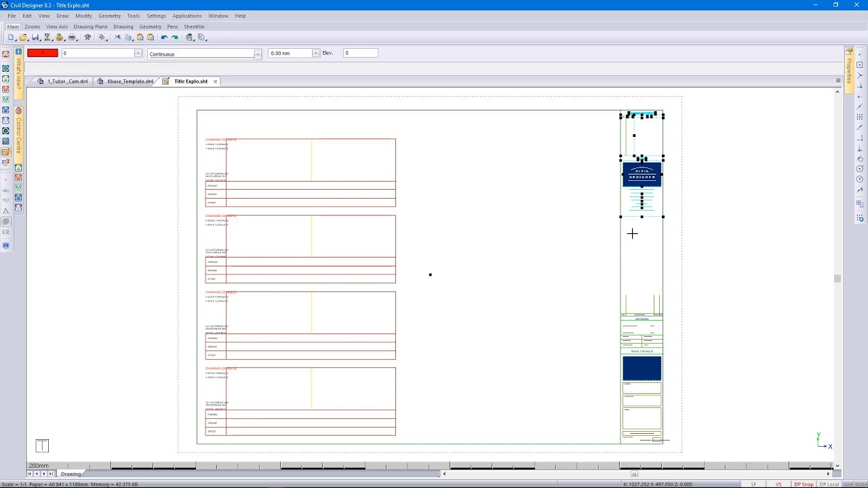Select the ER tool in left toolbar
The width and height of the screenshot is (868, 488).
[x=6, y=232]
